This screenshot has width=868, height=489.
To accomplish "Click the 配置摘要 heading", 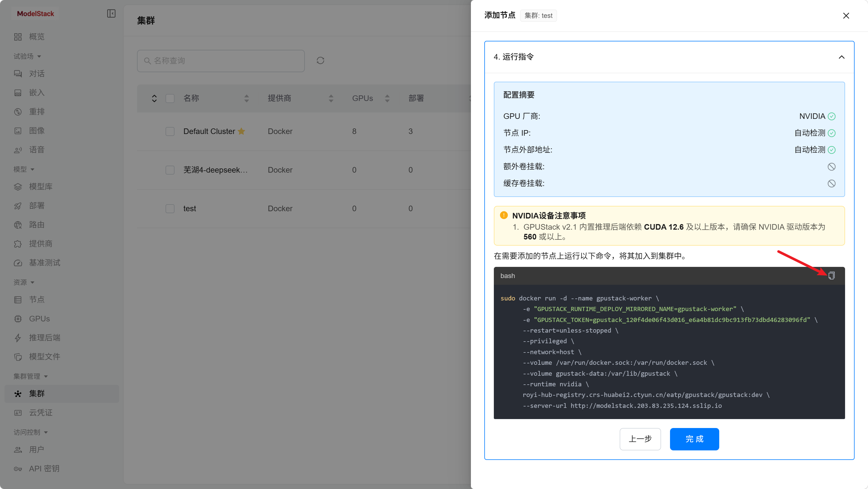I will tap(518, 95).
